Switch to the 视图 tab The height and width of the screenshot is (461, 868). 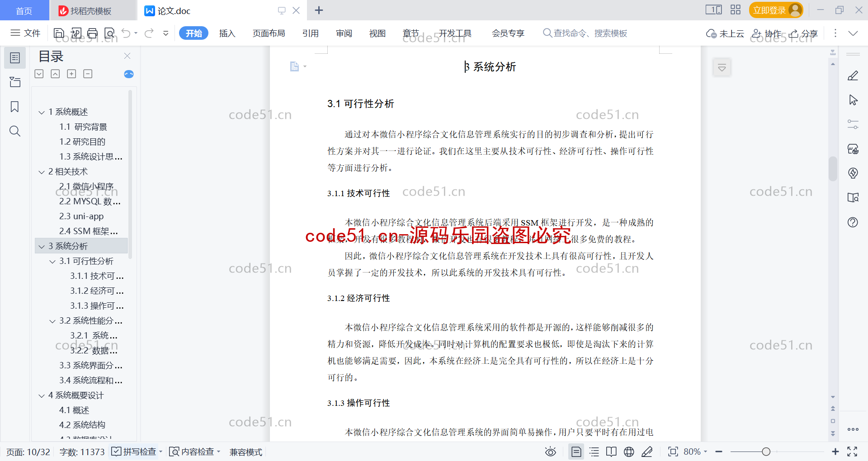[x=377, y=33]
